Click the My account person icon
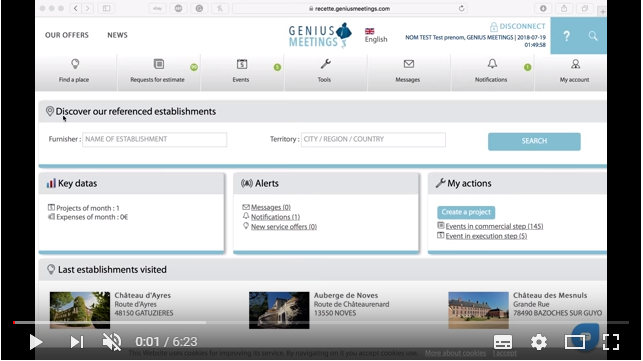 click(575, 64)
